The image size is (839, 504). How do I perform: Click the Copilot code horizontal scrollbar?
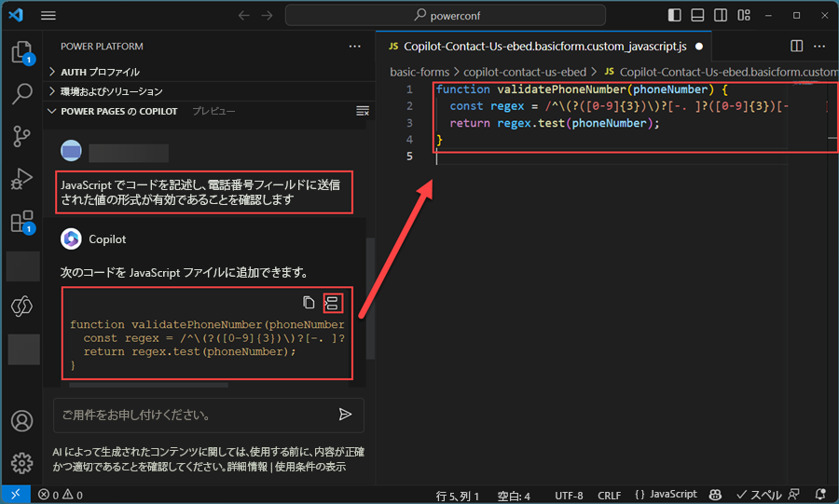pos(149,384)
